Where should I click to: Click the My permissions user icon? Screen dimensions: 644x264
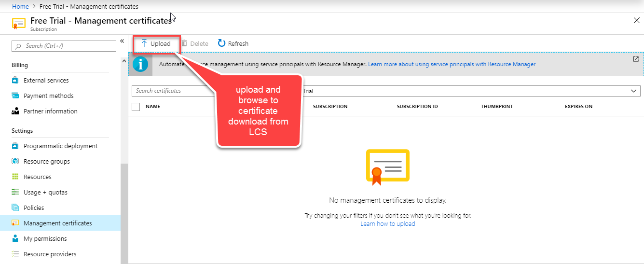[15, 238]
